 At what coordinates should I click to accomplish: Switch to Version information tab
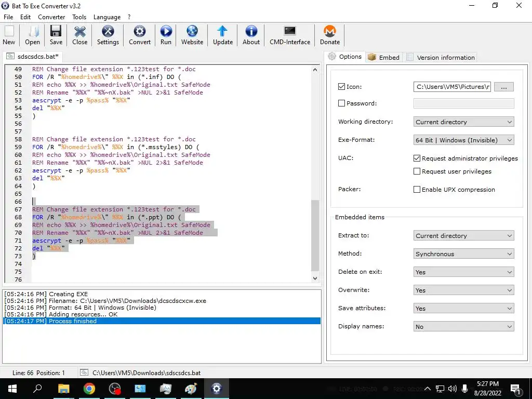point(441,57)
